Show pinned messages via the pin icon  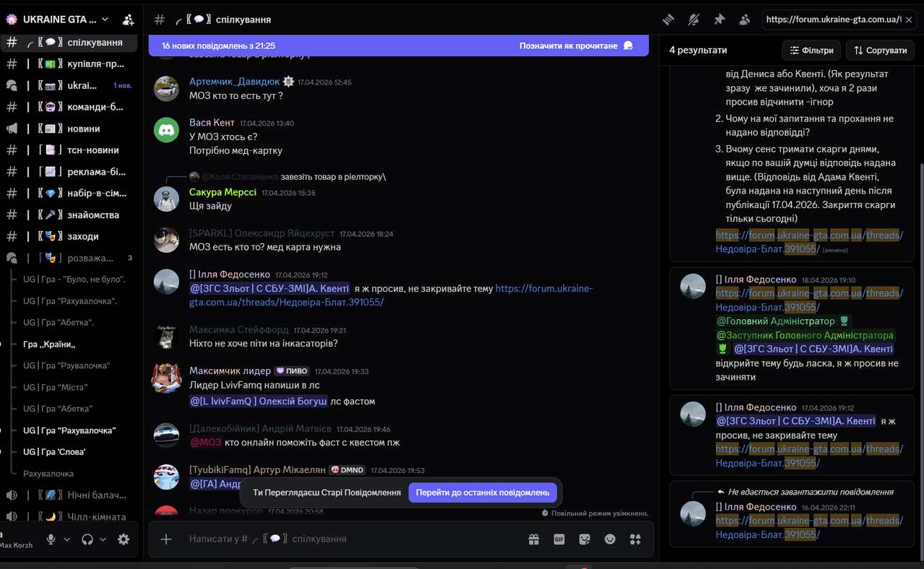point(719,19)
